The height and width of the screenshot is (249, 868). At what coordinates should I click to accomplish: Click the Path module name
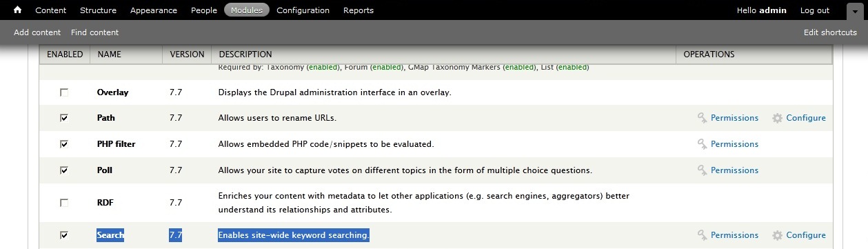click(x=106, y=118)
